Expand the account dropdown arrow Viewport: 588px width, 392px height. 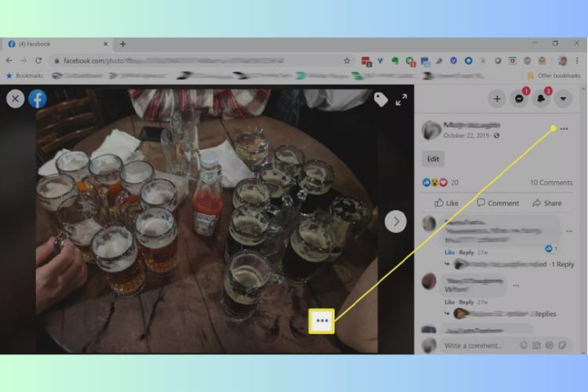(563, 99)
